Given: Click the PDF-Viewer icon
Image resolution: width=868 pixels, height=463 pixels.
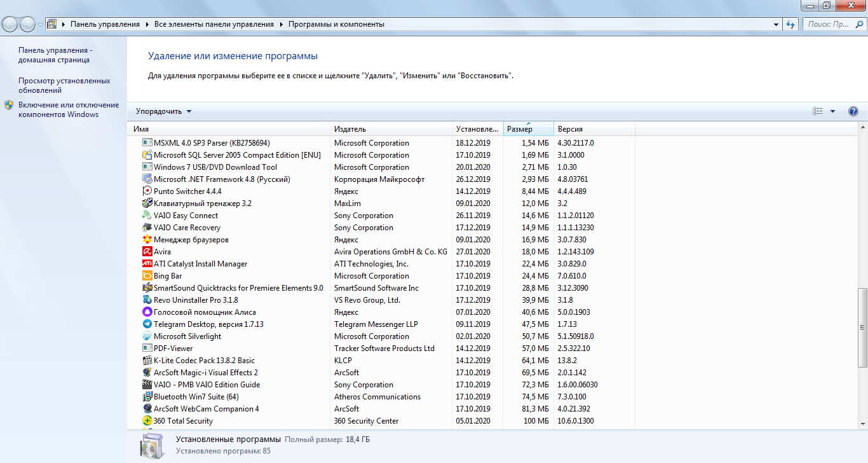Looking at the screenshot, I should [147, 349].
